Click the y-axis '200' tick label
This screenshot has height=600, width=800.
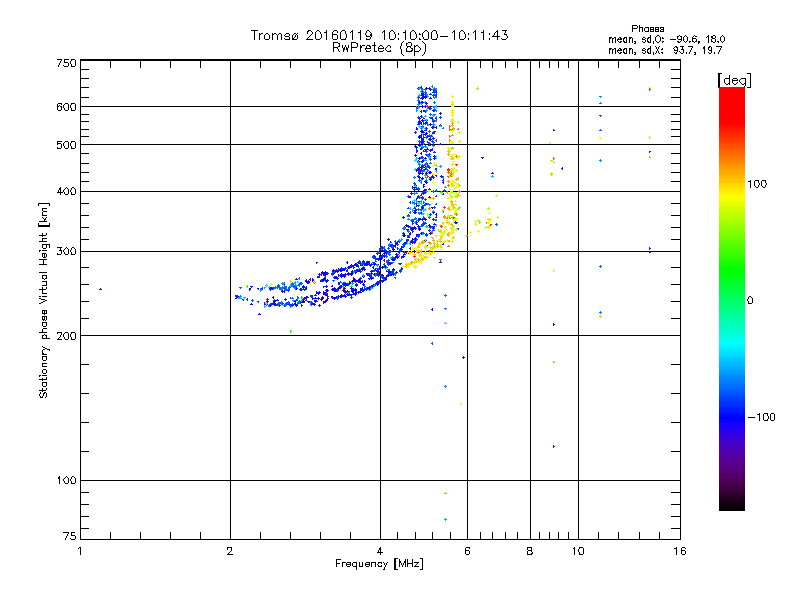point(66,336)
